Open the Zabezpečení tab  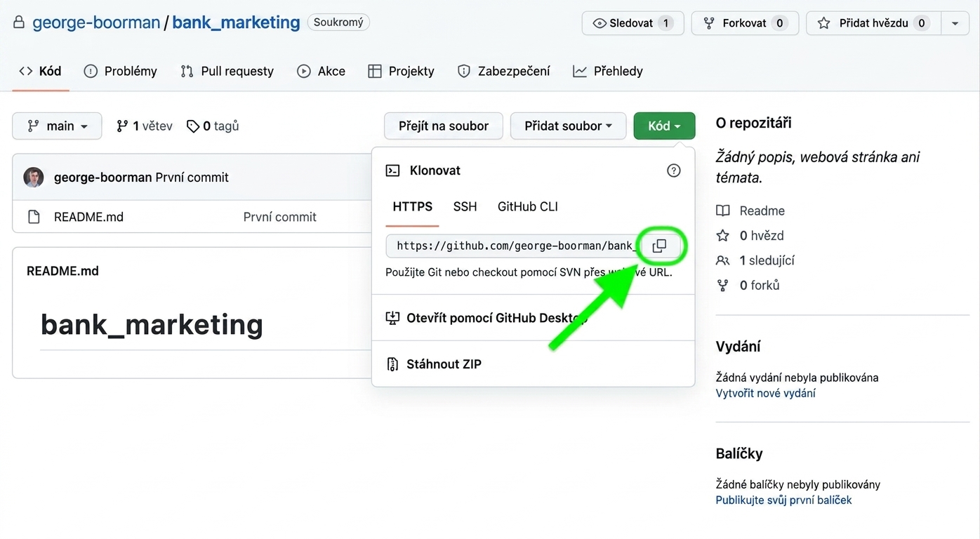point(503,71)
